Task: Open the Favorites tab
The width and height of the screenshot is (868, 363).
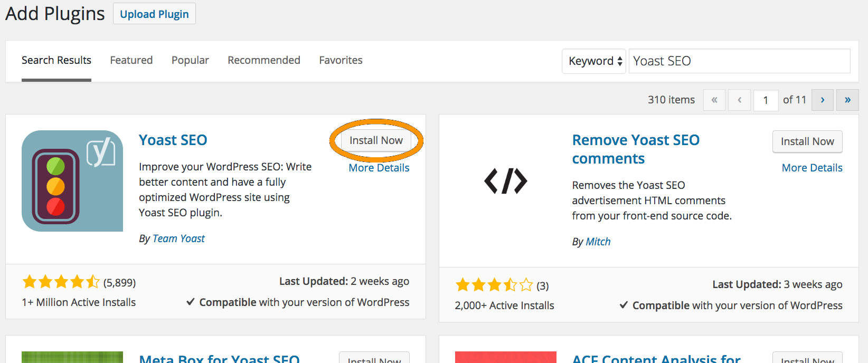Action: tap(341, 60)
